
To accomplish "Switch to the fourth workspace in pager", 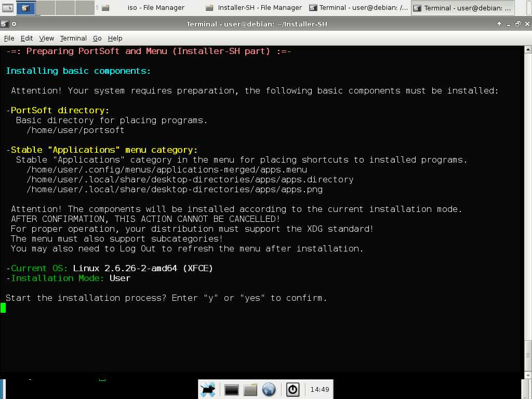I will [85, 8].
